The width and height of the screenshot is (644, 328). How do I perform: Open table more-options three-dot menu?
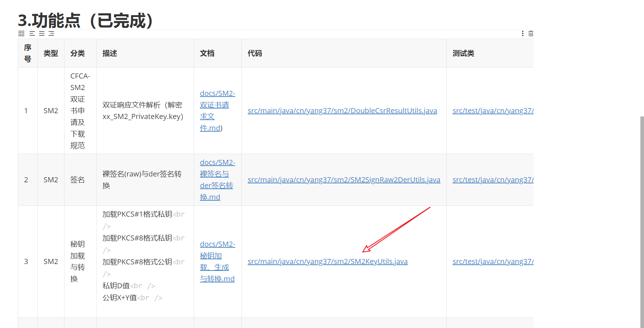(x=522, y=34)
